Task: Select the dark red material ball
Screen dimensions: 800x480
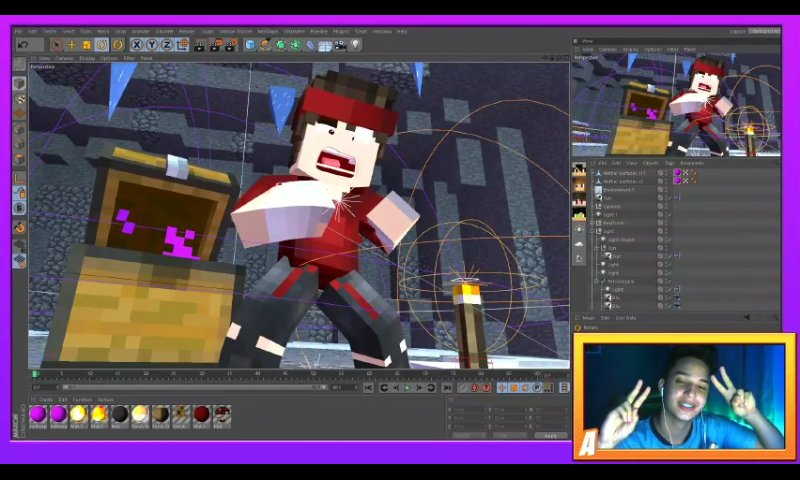Action: point(201,414)
